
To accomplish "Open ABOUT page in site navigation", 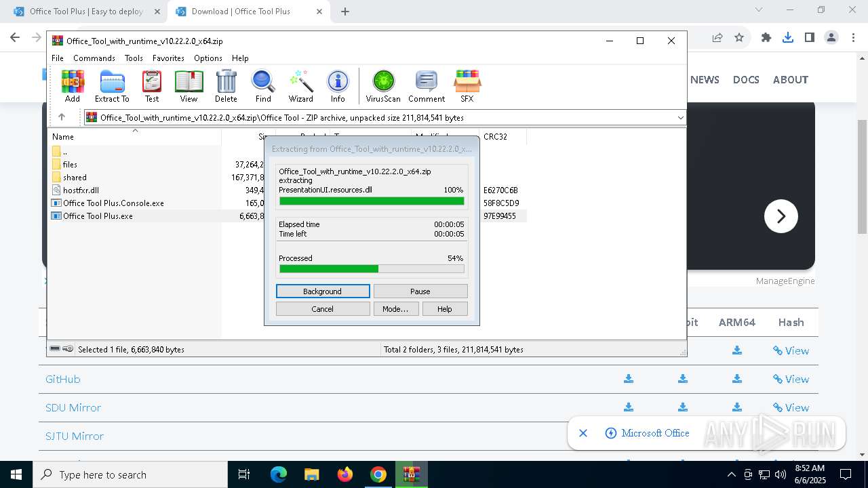I will pyautogui.click(x=791, y=80).
